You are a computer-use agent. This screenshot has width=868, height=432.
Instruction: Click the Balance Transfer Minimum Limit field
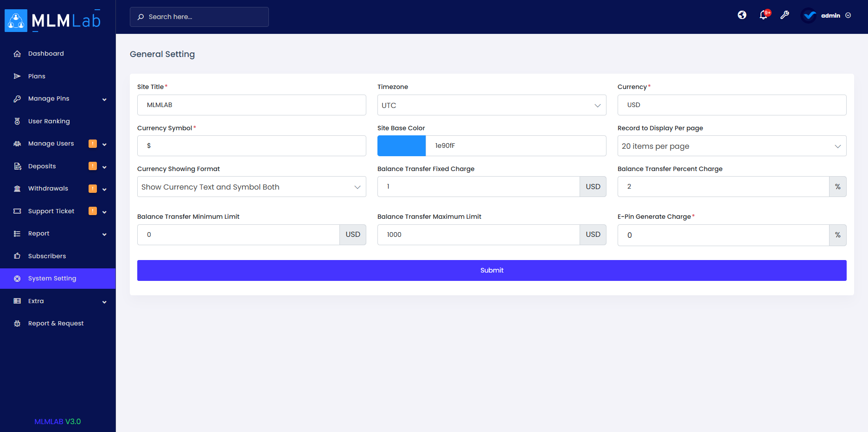tap(238, 235)
